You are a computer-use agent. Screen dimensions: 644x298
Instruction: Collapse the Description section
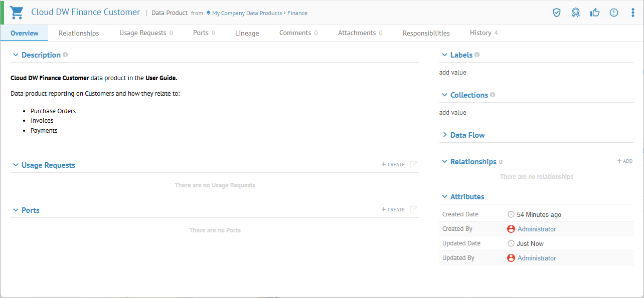(x=16, y=55)
